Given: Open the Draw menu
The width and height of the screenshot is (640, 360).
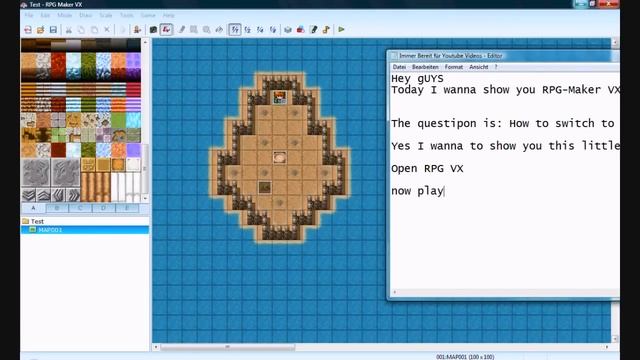Looking at the screenshot, I should [x=85, y=15].
